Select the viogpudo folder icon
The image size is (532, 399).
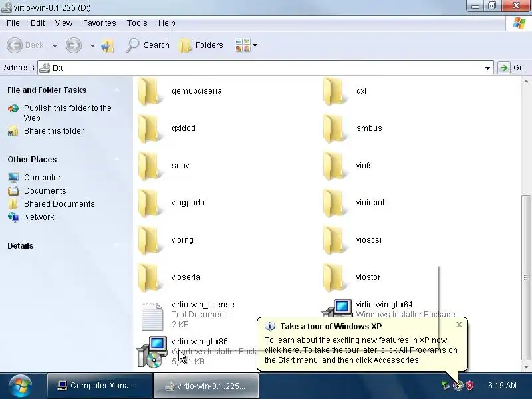(x=149, y=203)
